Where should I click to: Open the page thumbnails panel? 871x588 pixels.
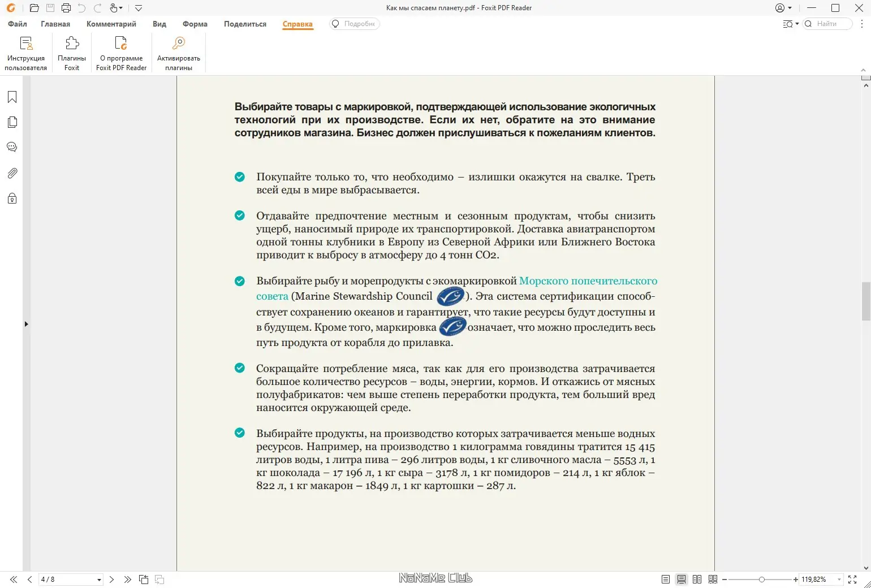pos(11,122)
